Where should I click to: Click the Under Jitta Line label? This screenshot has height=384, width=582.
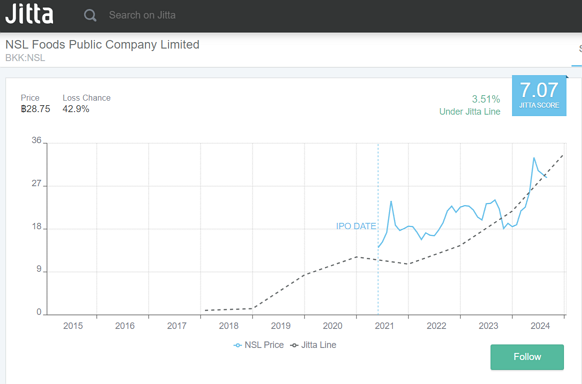pos(470,112)
